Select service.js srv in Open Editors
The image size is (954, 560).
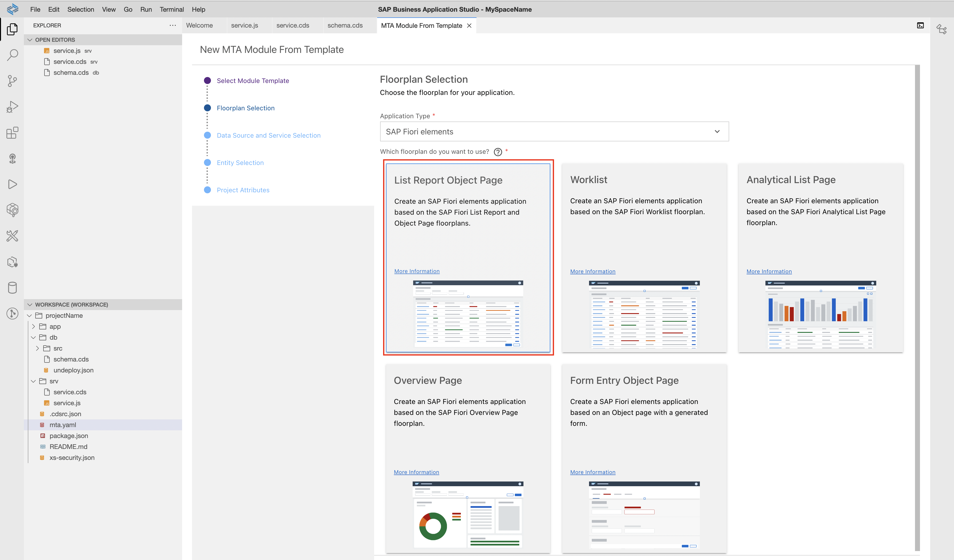coord(103,51)
